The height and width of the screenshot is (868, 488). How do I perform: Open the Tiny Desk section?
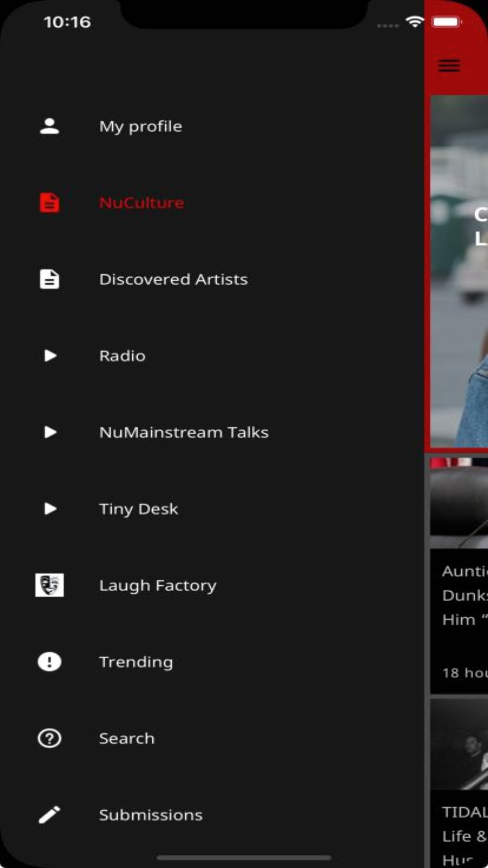pyautogui.click(x=212, y=509)
